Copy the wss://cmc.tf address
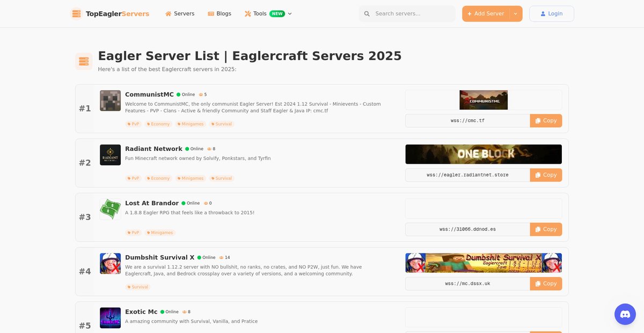Screen dimensions: 644x333 (546, 121)
